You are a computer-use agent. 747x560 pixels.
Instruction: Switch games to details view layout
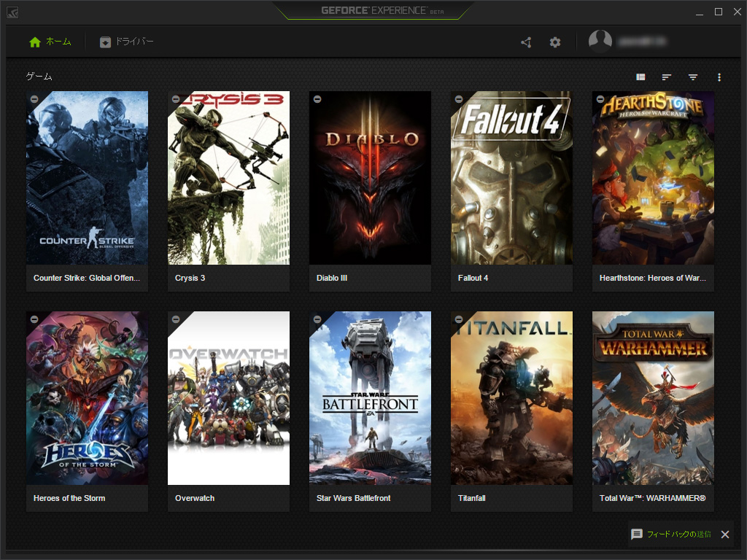click(640, 77)
